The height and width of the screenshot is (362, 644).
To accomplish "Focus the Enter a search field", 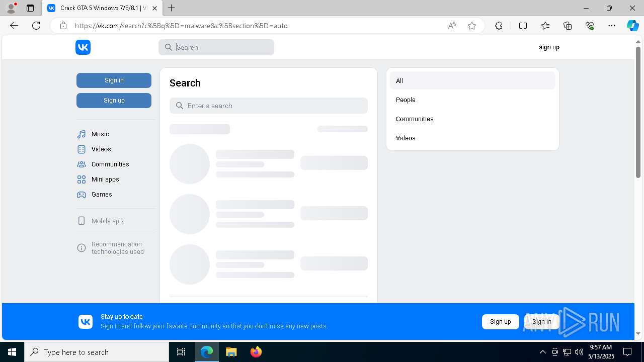I will 269,106.
